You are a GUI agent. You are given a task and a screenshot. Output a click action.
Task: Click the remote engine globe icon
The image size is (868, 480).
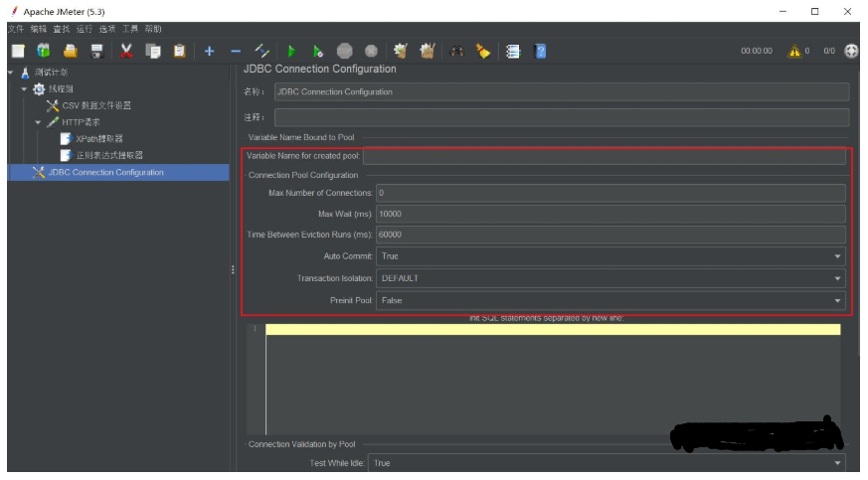tap(851, 51)
